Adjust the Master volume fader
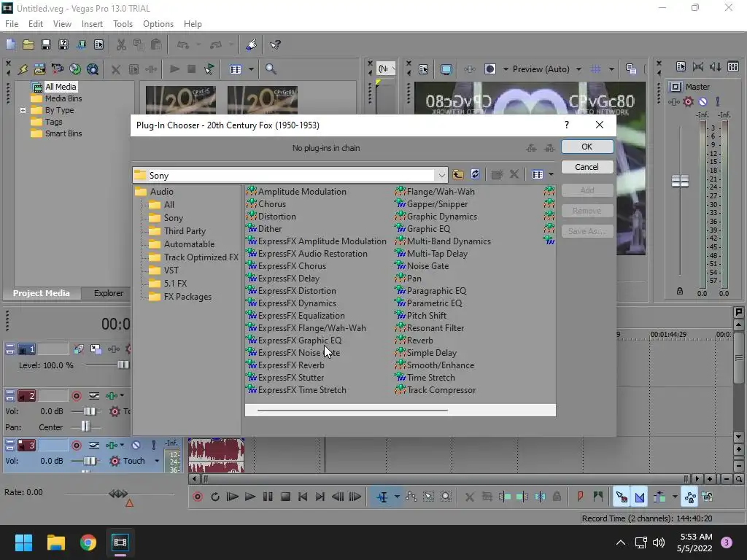Image resolution: width=747 pixels, height=560 pixels. tap(680, 181)
